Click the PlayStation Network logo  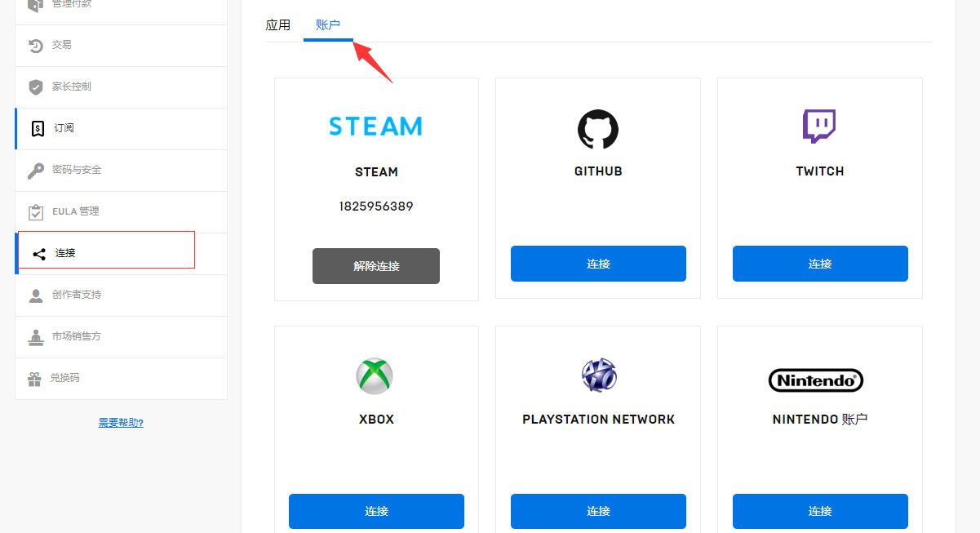tap(598, 375)
